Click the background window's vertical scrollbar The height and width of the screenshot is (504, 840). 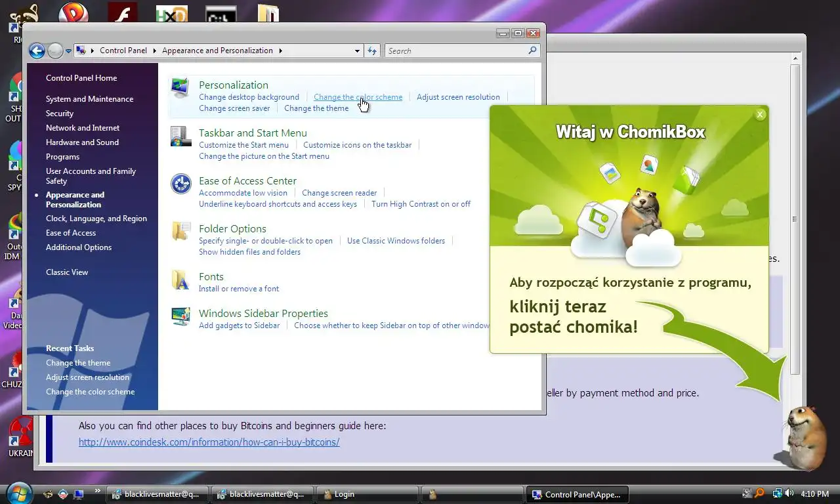(795, 219)
